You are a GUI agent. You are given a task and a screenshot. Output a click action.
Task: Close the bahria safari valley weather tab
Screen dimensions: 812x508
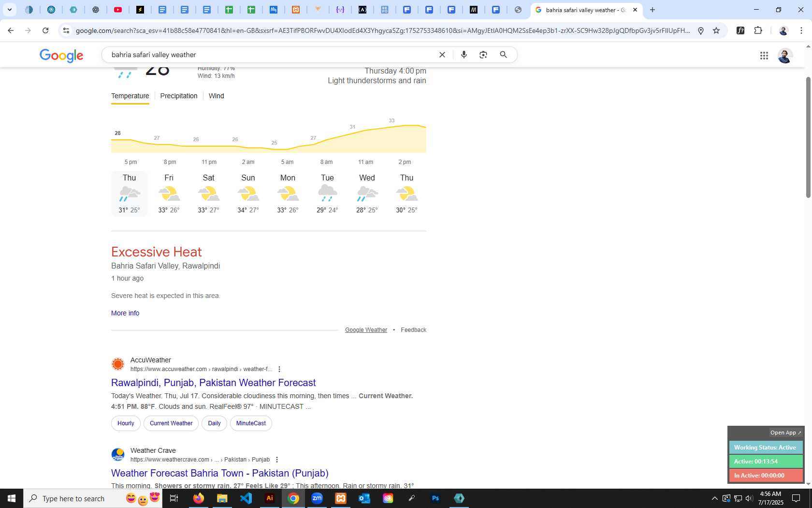point(635,10)
